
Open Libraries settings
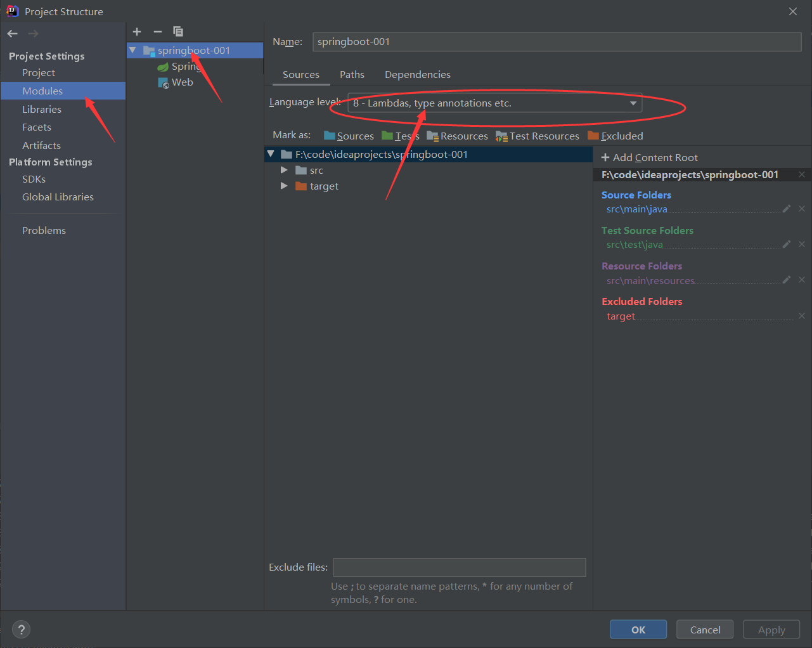pos(42,110)
